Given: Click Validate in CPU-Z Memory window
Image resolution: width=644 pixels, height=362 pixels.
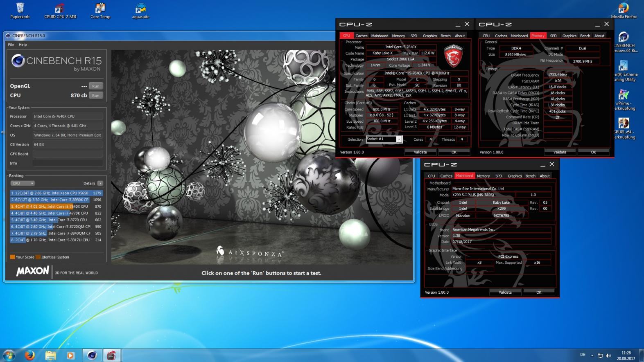Looking at the screenshot, I should (x=560, y=152).
